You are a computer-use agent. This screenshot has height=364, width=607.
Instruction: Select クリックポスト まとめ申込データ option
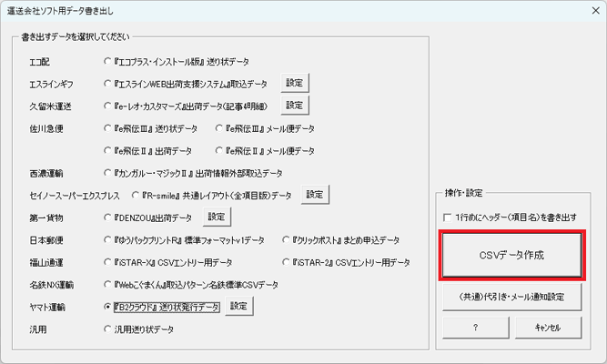coord(286,240)
